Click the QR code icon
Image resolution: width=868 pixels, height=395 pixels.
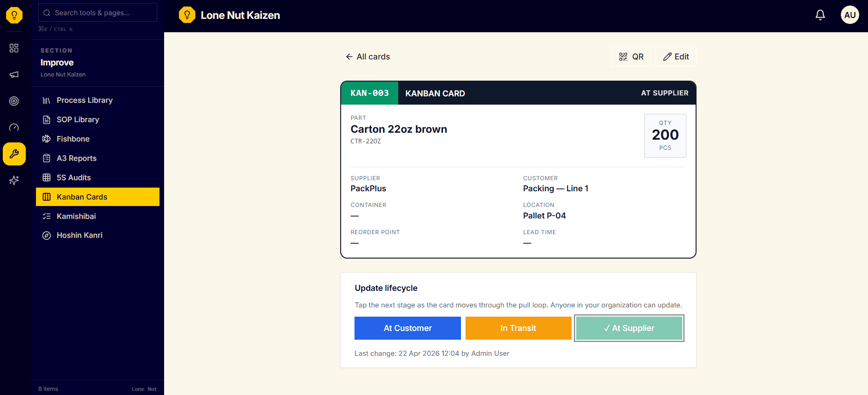click(623, 57)
